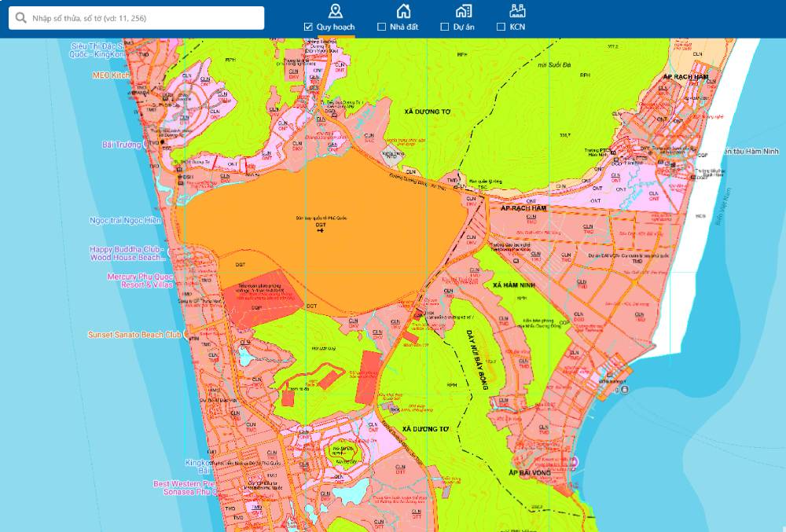Click the airplane symbol on Phú Quốc airport

point(321,231)
